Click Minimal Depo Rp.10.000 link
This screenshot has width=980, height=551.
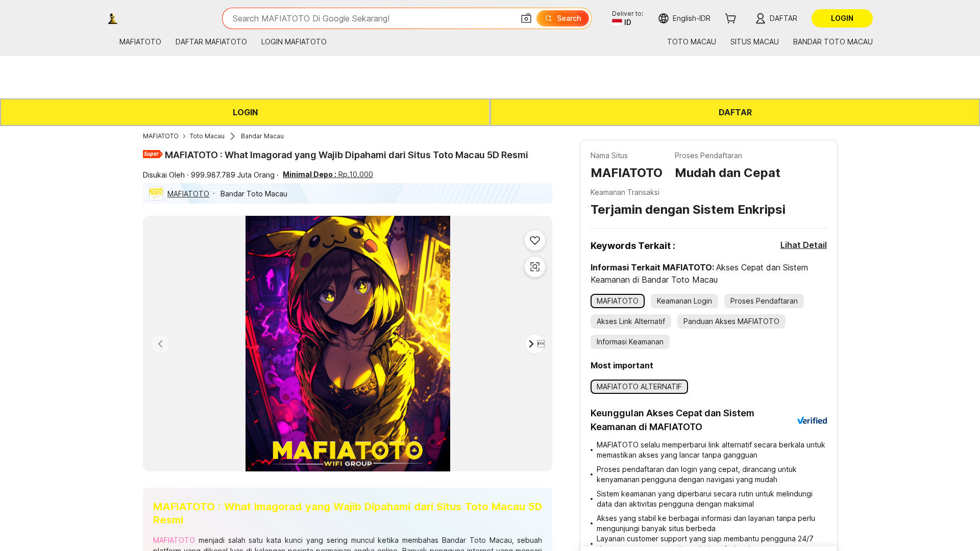click(x=328, y=174)
